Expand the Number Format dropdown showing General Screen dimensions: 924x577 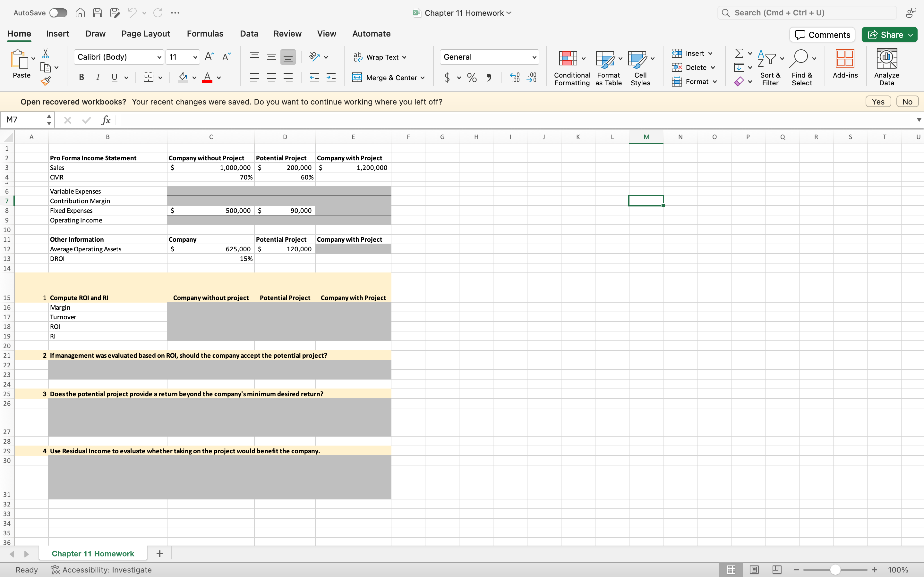coord(534,56)
